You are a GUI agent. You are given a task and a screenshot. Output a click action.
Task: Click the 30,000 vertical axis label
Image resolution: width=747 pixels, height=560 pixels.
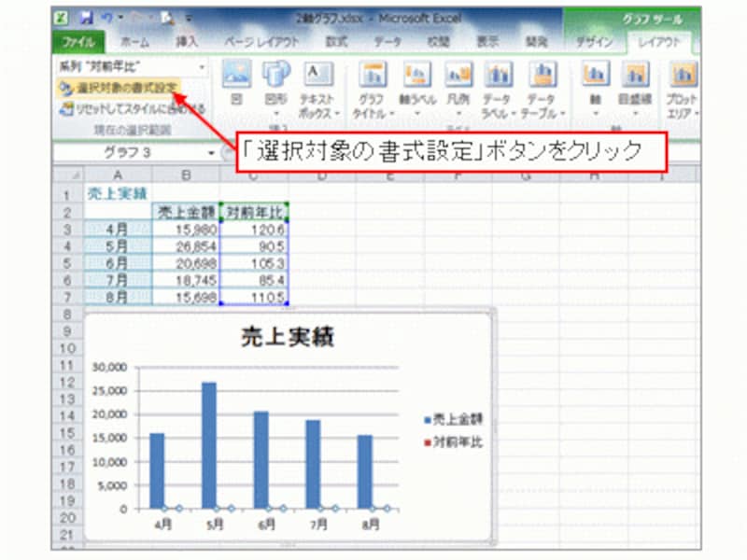109,367
